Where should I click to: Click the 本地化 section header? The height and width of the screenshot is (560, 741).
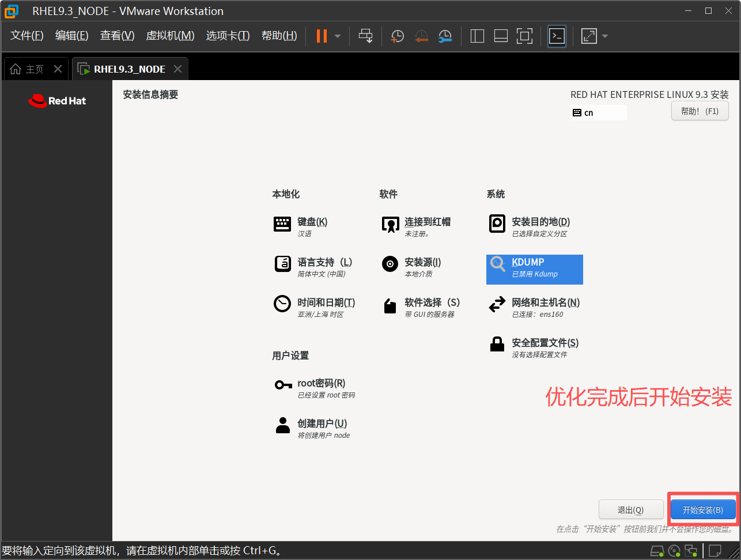coord(286,194)
